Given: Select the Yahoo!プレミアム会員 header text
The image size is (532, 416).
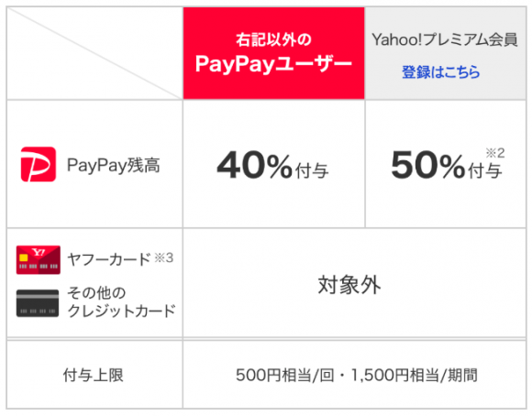Looking at the screenshot, I should coord(445,39).
